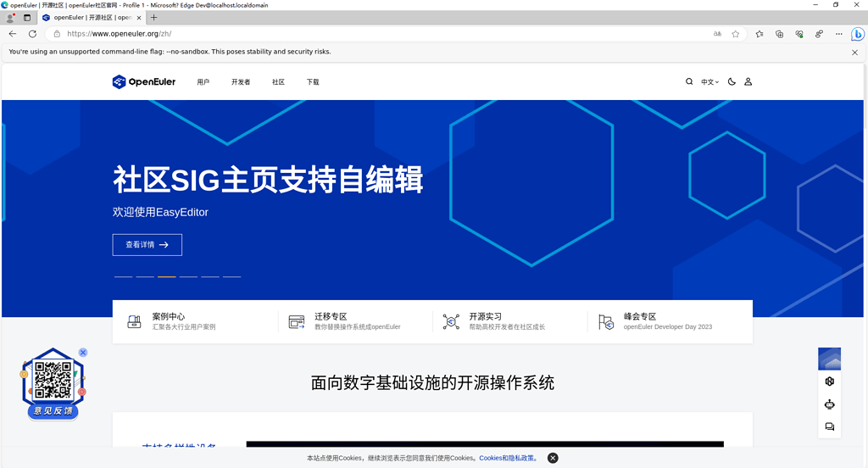Select the first carousel slide indicator
This screenshot has height=468, width=868.
123,276
